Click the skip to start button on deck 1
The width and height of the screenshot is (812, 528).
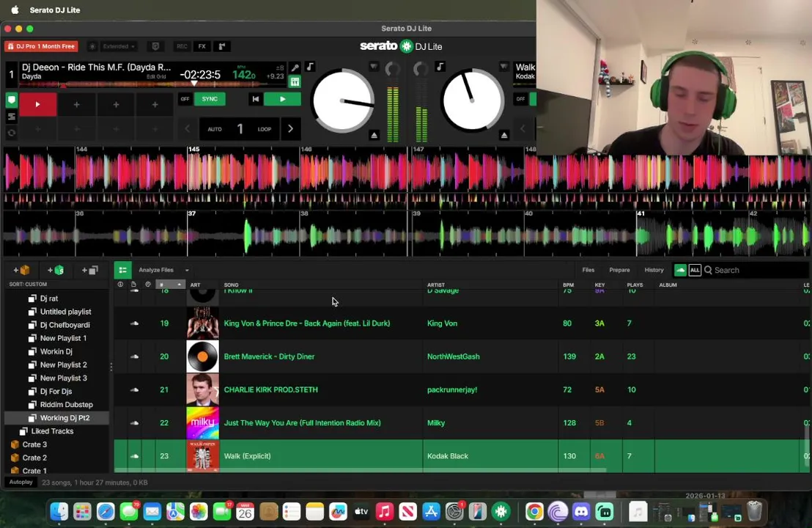click(255, 99)
